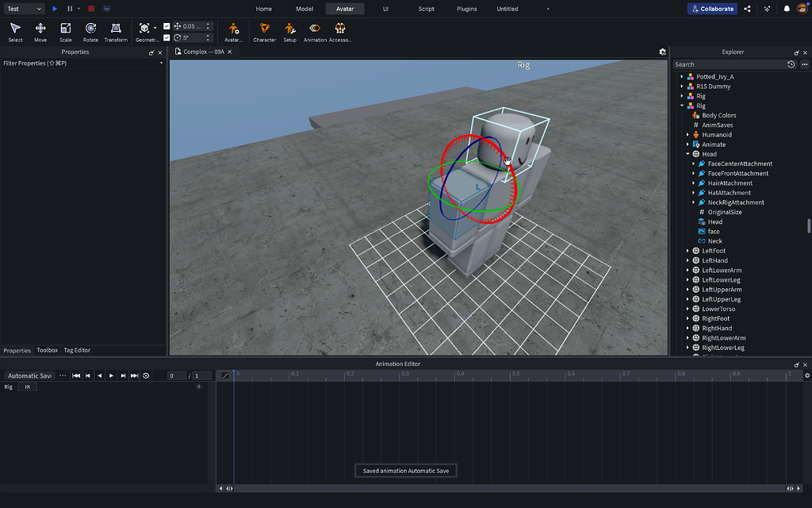
Task: Collapse the Head node in Explorer
Action: (x=688, y=154)
